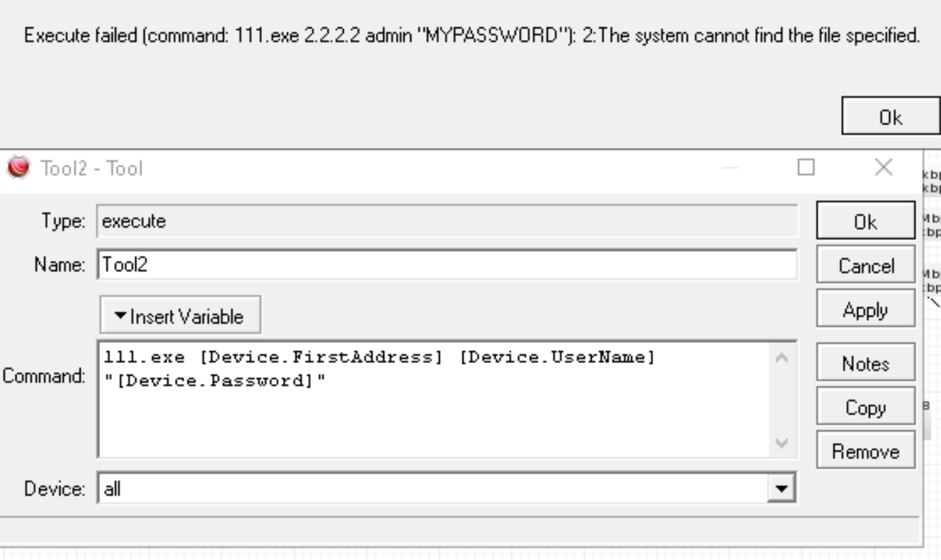Apply the Tool2 changes

pyautogui.click(x=865, y=308)
